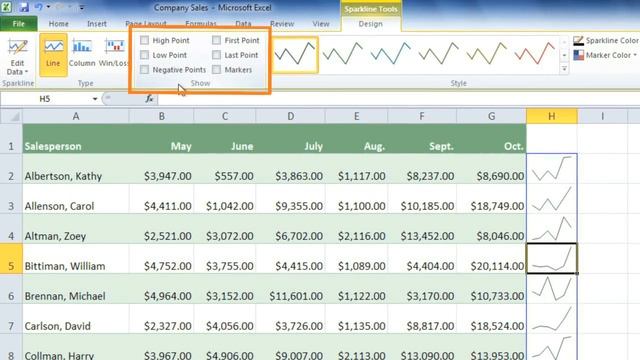Screen dimensions: 640x360
Task: Select the second sparkline style thumbnail
Action: click(x=343, y=55)
